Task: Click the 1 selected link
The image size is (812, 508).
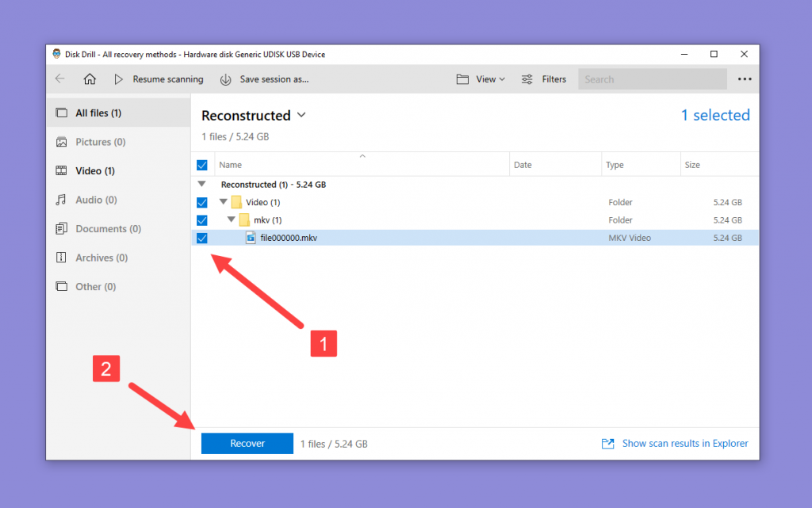Action: [714, 115]
